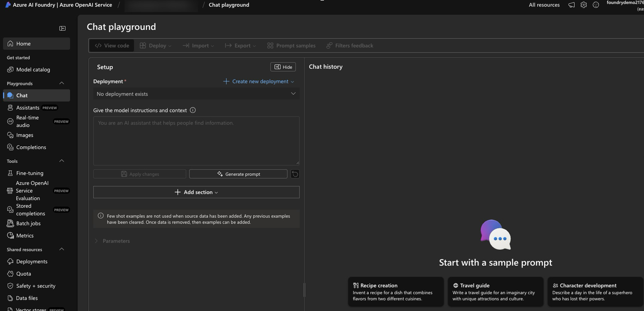The image size is (644, 311).
Task: Collapse the Shared resources section chevron
Action: tap(62, 249)
